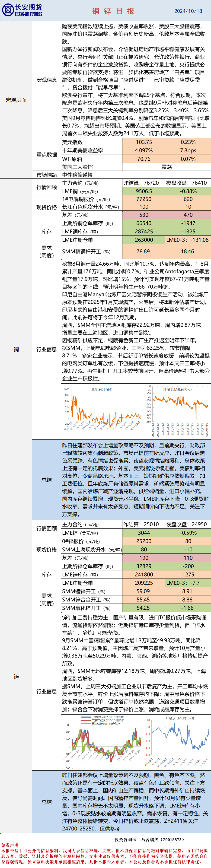211x868 pixels.
Task: Select the zinc basis change 110
Action: tap(188, 558)
